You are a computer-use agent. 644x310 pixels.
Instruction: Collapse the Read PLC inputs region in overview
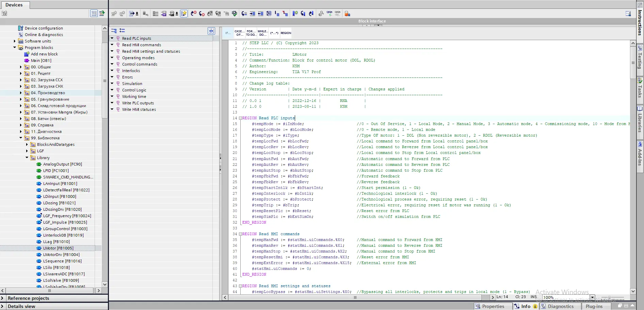112,38
